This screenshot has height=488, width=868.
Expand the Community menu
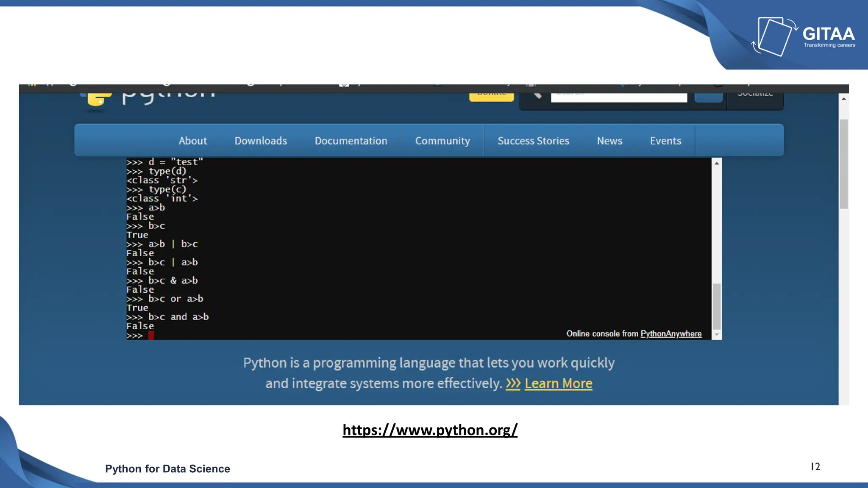[442, 141]
